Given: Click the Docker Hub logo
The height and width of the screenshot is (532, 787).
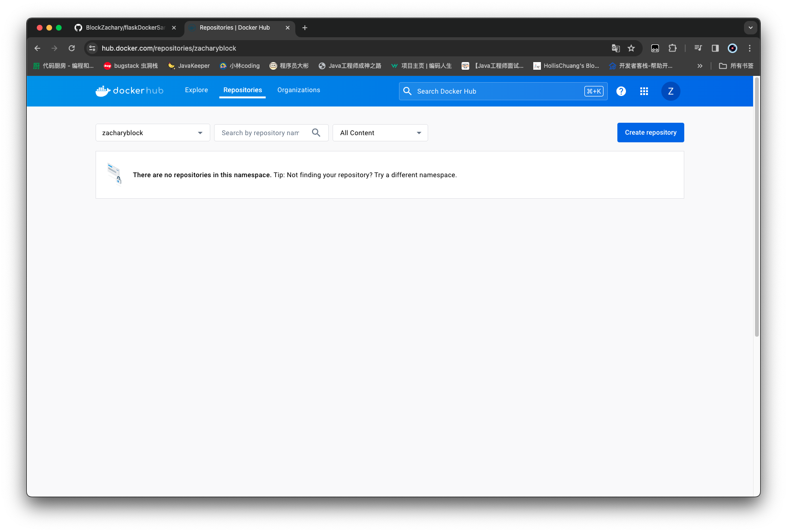Looking at the screenshot, I should [129, 91].
